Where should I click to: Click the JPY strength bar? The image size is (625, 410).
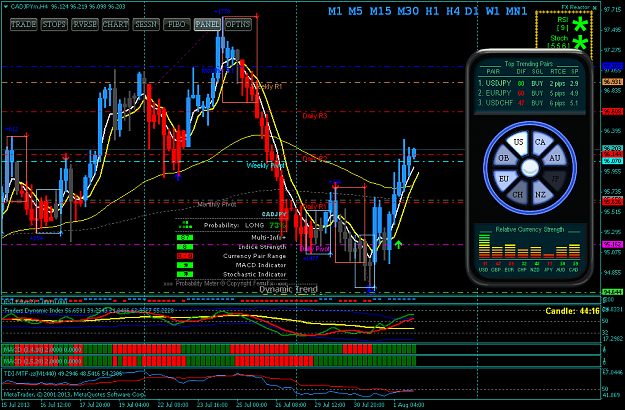tap(548, 256)
